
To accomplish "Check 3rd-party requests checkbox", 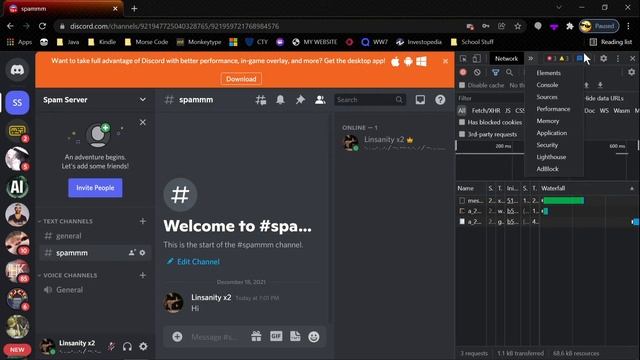I will pyautogui.click(x=462, y=134).
